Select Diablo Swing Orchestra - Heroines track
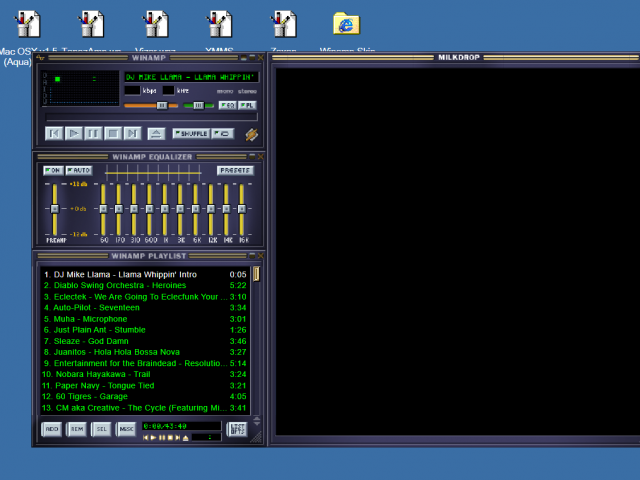 145,285
